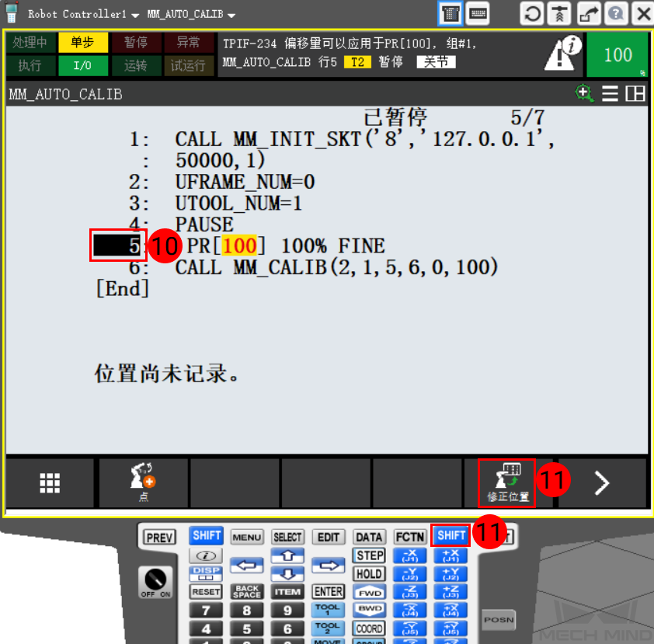Go to next softkey page arrow
The height and width of the screenshot is (644, 654).
click(601, 483)
